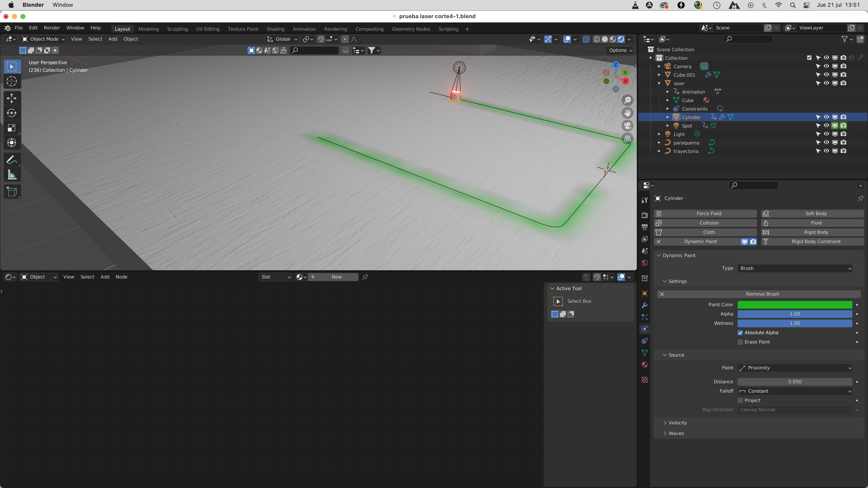Switch to the Shading workspace tab
The image size is (868, 488).
coord(275,29)
